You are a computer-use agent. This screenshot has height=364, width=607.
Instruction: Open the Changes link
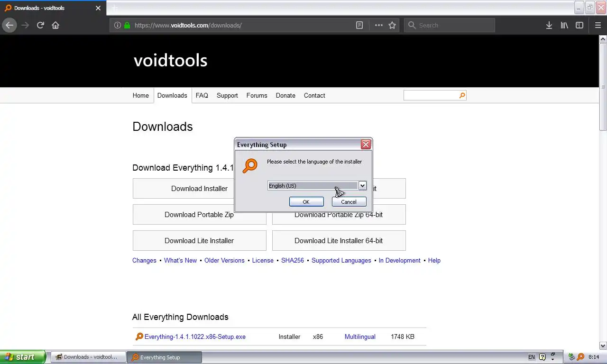click(144, 260)
